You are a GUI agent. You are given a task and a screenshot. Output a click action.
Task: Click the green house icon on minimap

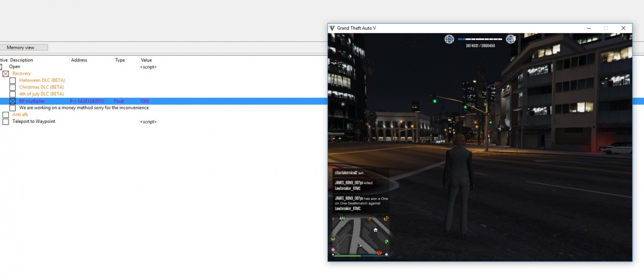point(386,242)
